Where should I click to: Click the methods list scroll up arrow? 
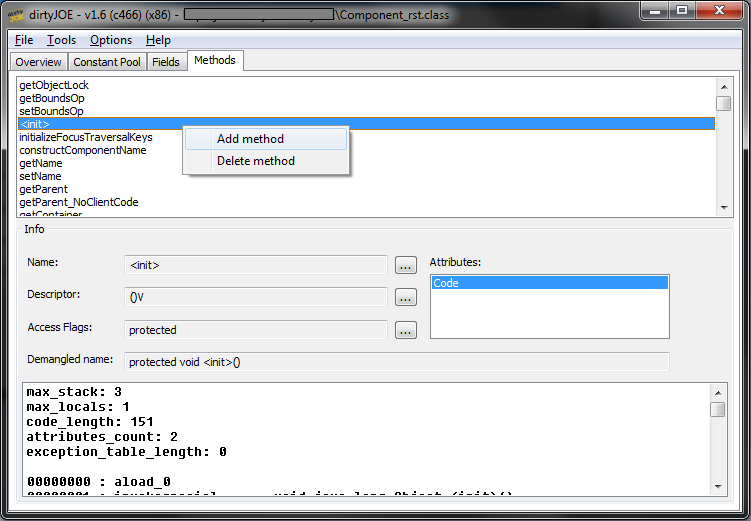(724, 87)
